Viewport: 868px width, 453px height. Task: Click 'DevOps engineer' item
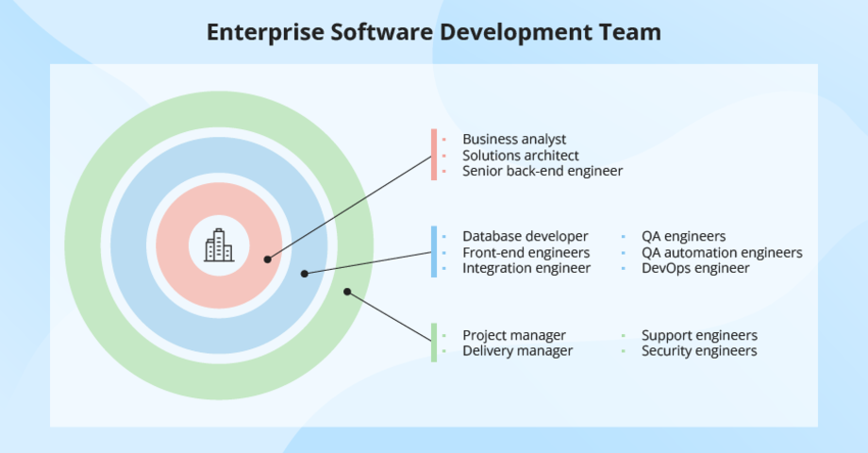pyautogui.click(x=695, y=268)
